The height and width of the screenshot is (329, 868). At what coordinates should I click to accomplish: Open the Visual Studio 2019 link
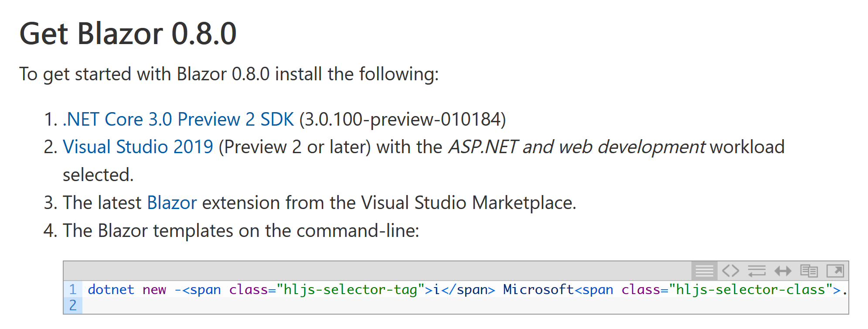click(x=137, y=147)
